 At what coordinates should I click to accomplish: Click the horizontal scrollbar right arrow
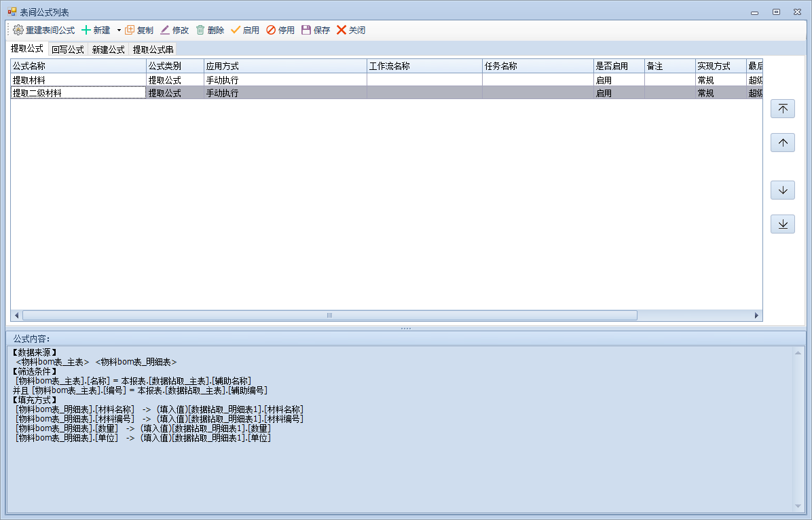[757, 316]
